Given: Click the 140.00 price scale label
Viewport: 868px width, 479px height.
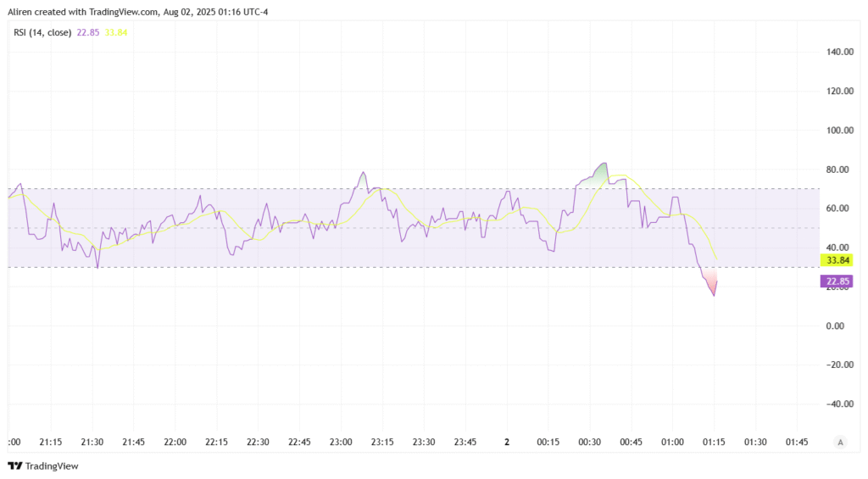Looking at the screenshot, I should click(840, 52).
